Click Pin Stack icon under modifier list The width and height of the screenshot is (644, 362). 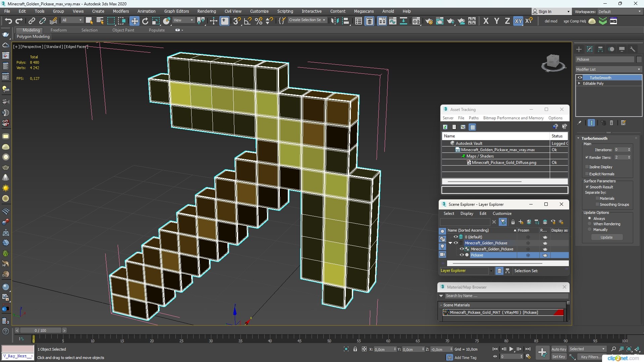click(579, 123)
